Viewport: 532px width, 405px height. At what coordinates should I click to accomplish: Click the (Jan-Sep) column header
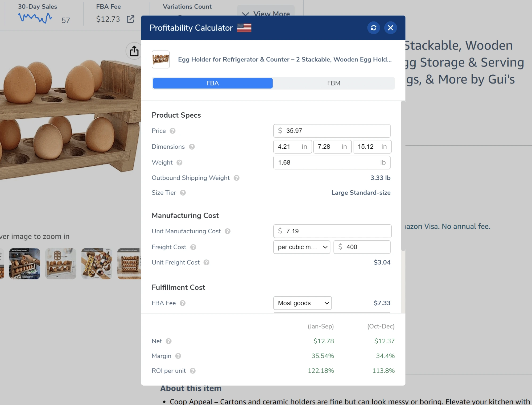pyautogui.click(x=320, y=327)
